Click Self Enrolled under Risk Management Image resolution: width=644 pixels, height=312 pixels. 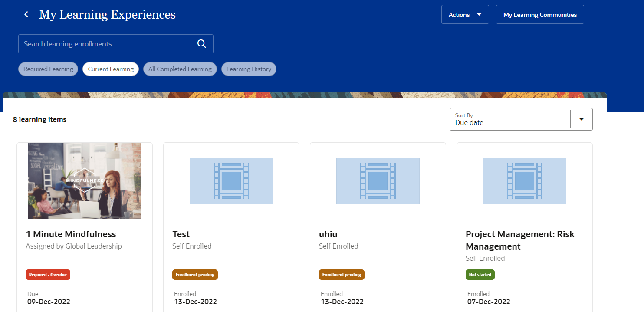(x=485, y=258)
